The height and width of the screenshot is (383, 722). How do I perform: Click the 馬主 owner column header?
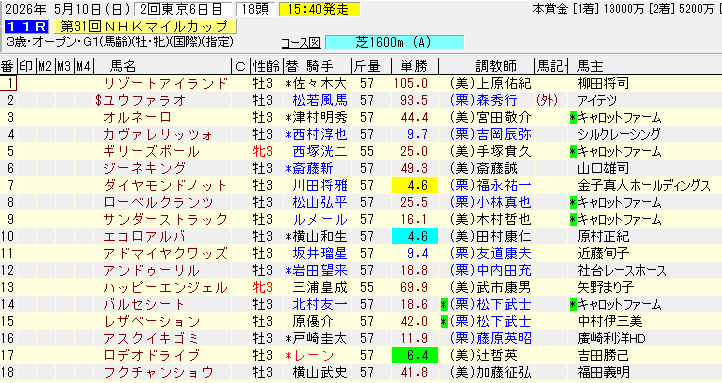590,66
